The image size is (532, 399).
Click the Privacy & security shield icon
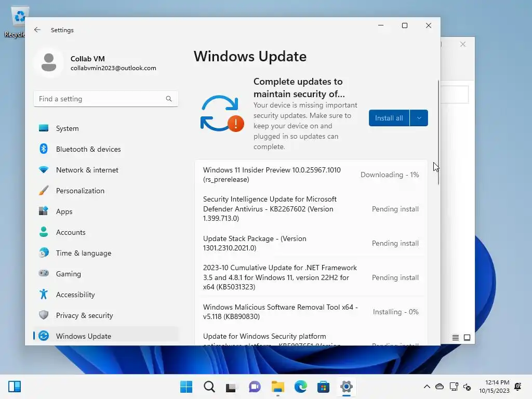44,315
